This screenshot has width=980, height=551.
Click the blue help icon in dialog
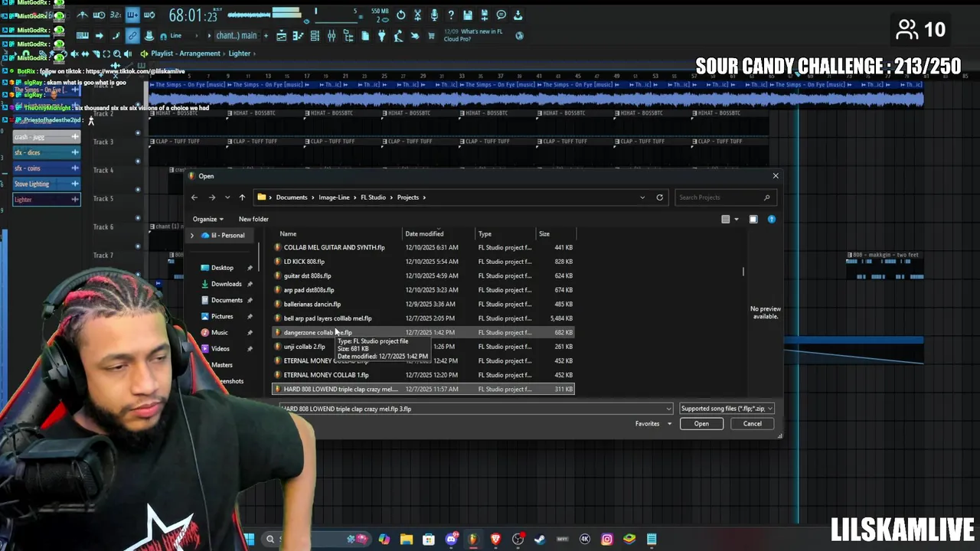tap(771, 220)
